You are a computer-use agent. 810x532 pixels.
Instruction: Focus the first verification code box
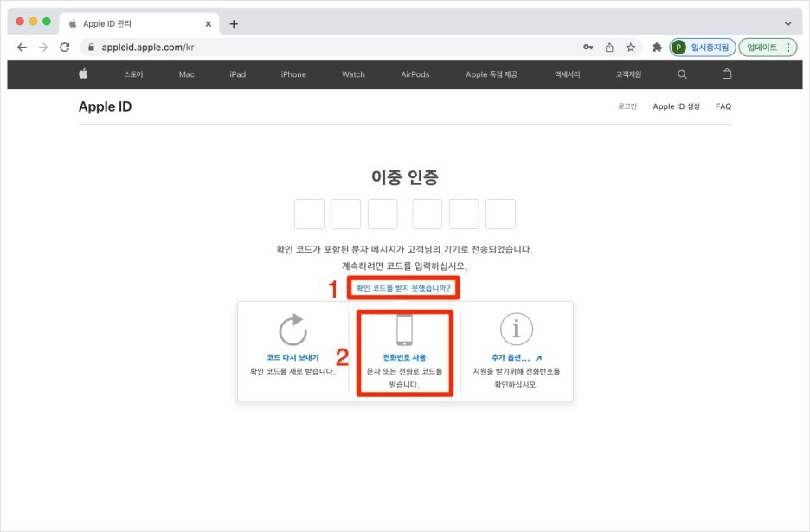click(x=310, y=214)
